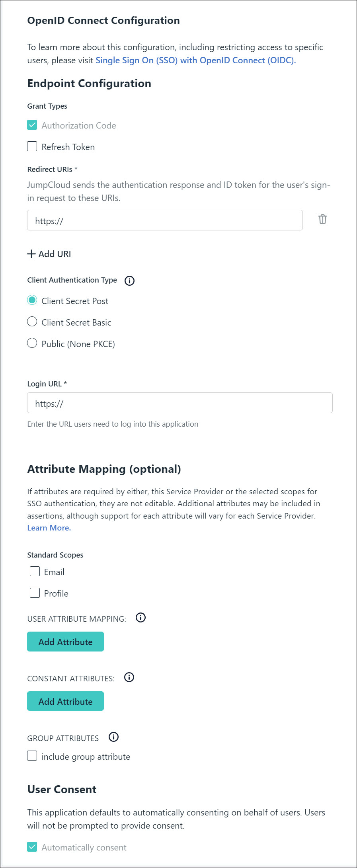This screenshot has height=868, width=357.
Task: Click the Learn More link
Action: (x=49, y=527)
